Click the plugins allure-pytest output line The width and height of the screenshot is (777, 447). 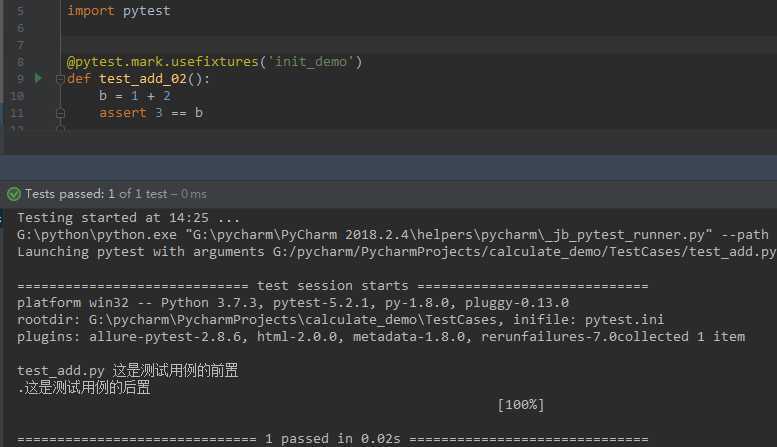(381, 337)
